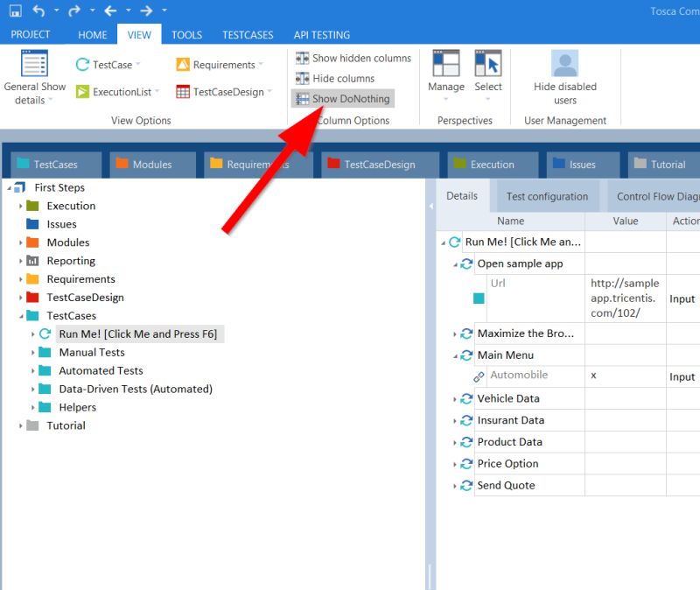Expand the Execution folder in tree
The image size is (700, 590).
coord(20,207)
